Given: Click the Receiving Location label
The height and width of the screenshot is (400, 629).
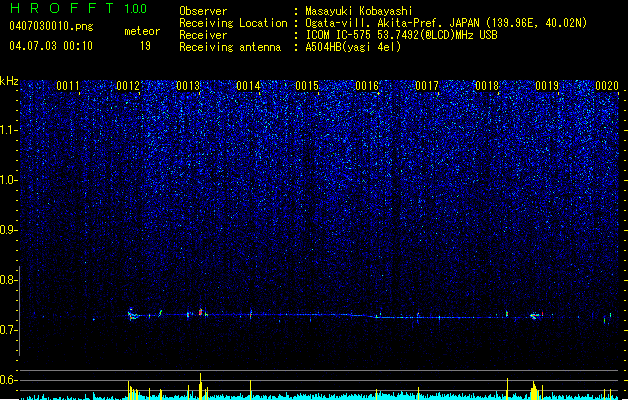Looking at the screenshot, I should point(233,23).
